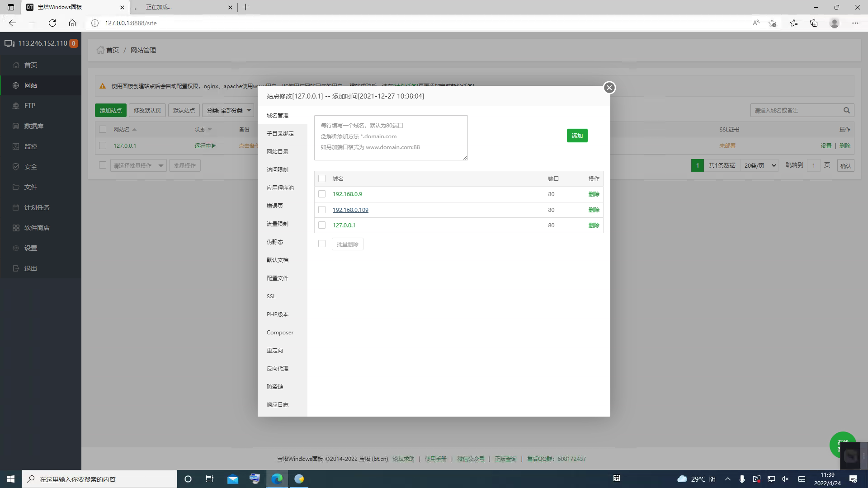Select 子目录绑定 tab in dialog
868x488 pixels.
[280, 134]
